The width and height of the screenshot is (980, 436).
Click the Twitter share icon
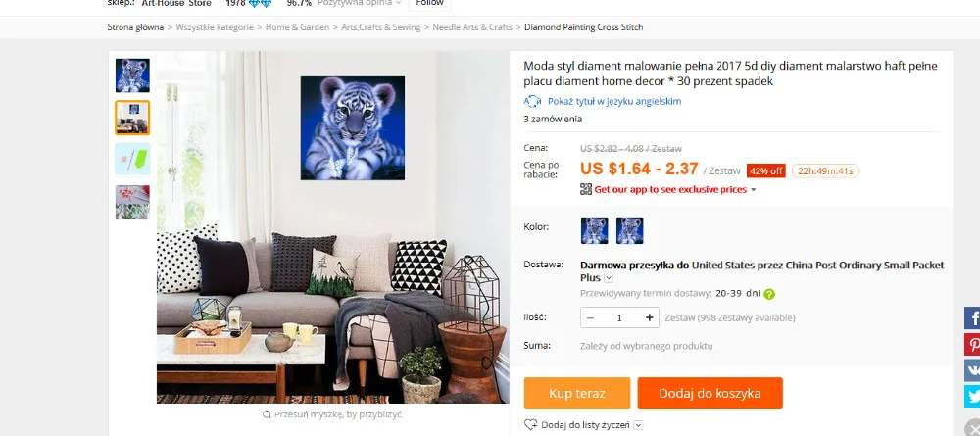(x=972, y=396)
